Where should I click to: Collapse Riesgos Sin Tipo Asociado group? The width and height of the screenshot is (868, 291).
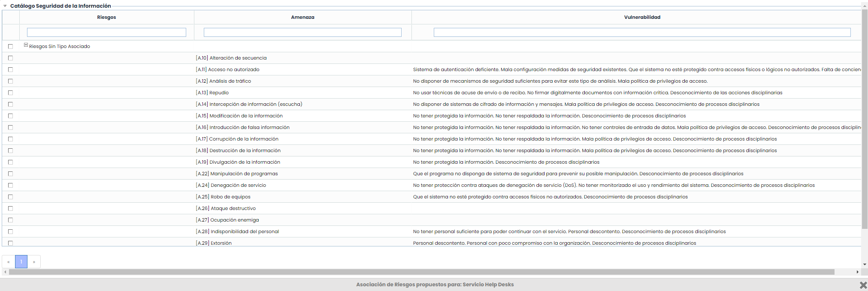[x=26, y=45]
